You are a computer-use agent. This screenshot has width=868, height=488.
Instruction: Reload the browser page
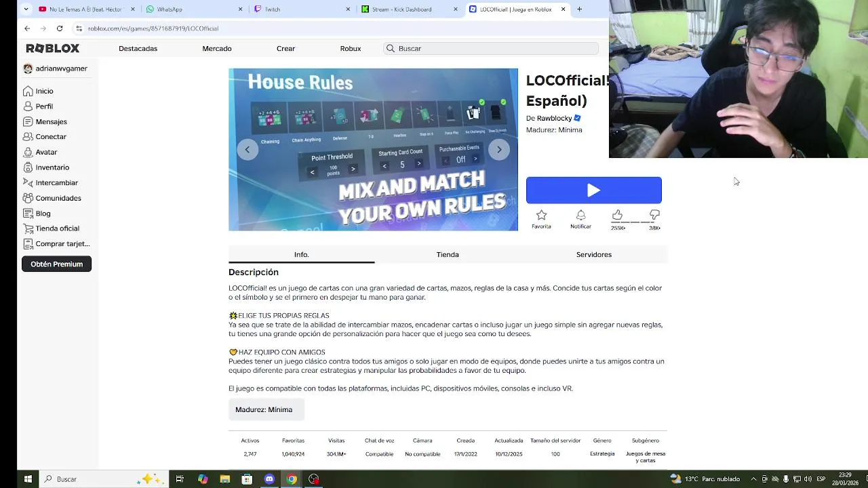tap(60, 28)
